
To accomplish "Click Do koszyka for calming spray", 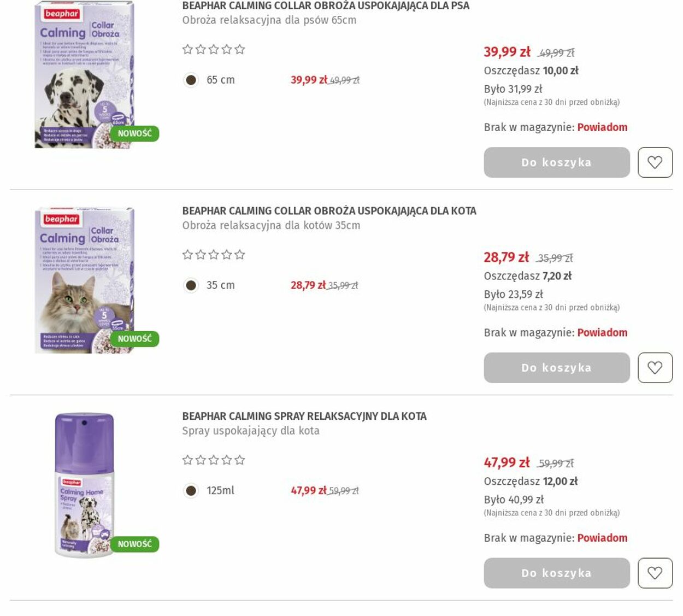I will (x=557, y=573).
